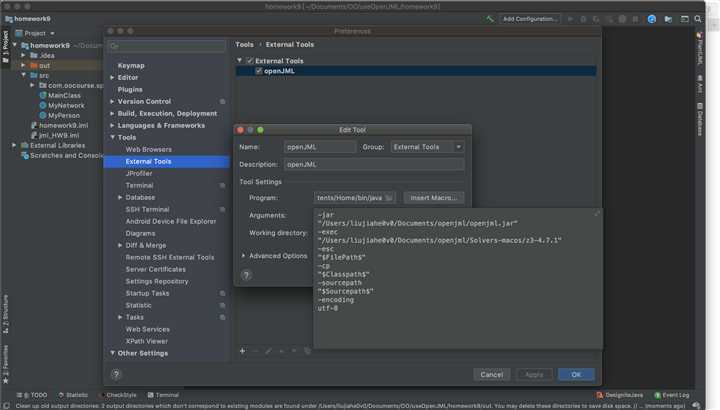
Task: Select Plugins in settings list
Action: coord(130,90)
